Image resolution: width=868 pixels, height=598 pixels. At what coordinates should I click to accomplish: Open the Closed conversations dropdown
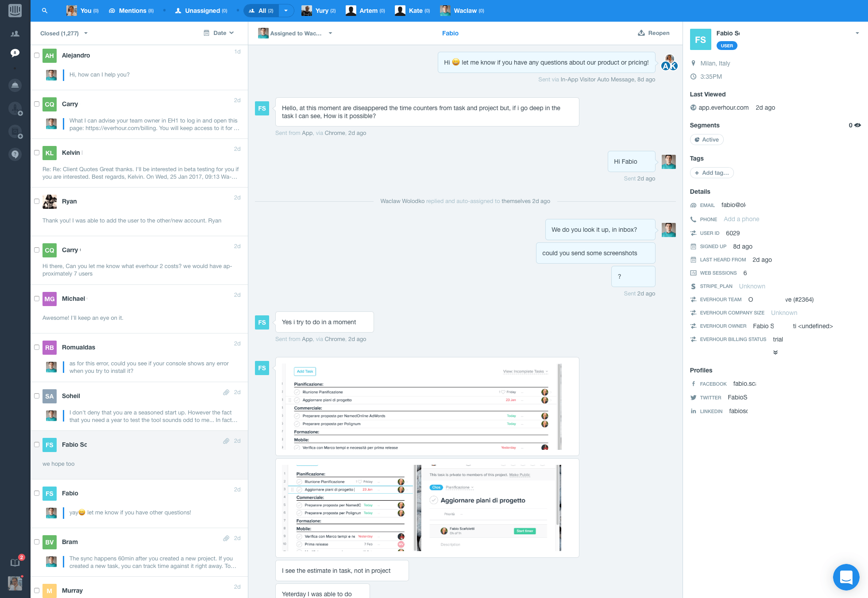click(64, 33)
